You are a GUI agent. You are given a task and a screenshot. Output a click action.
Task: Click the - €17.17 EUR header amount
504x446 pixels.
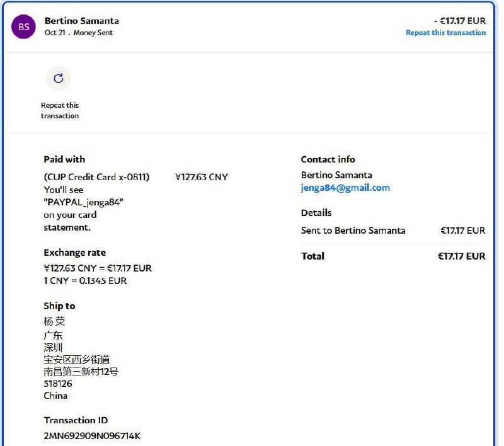coord(459,21)
